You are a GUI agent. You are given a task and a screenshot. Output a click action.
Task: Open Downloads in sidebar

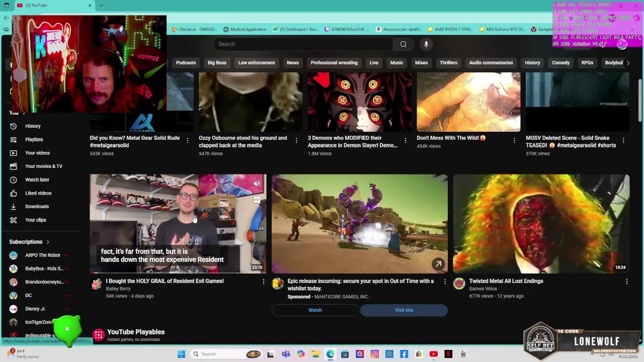point(37,207)
